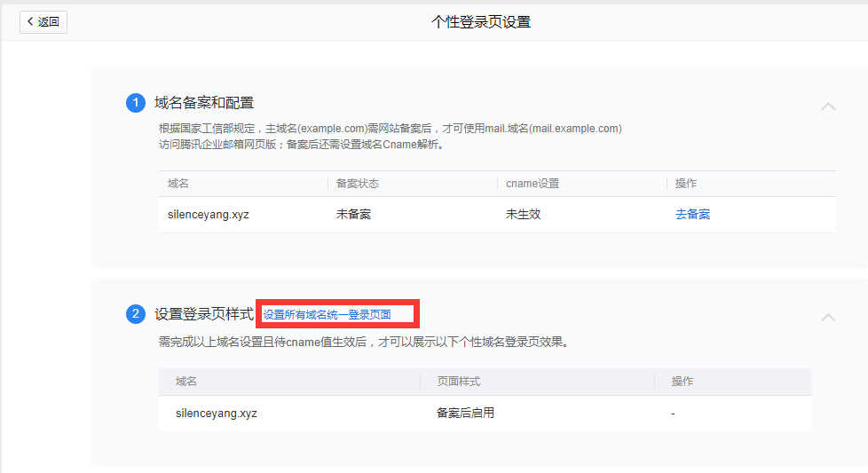Click the 操作 header in the second table
The image size is (868, 473).
click(683, 382)
